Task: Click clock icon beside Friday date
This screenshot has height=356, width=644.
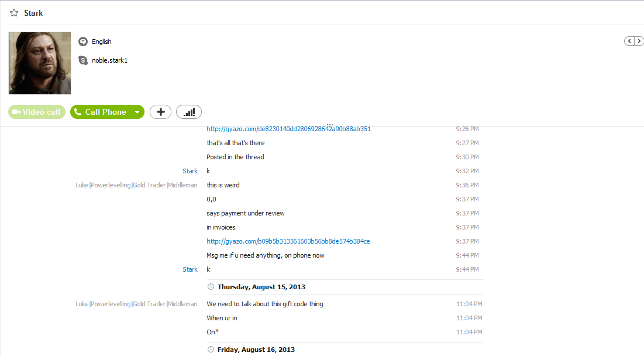Action: pyautogui.click(x=211, y=350)
